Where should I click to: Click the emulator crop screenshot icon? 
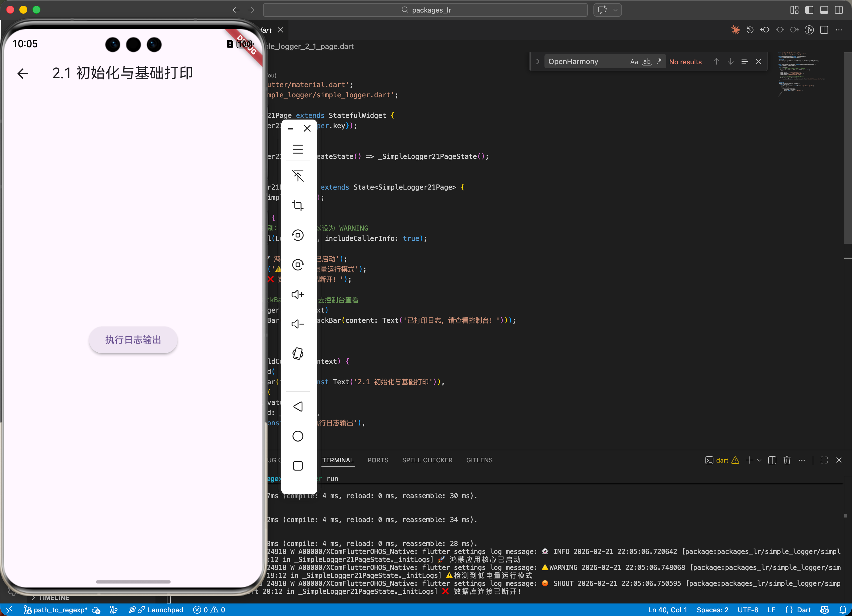[x=298, y=206]
